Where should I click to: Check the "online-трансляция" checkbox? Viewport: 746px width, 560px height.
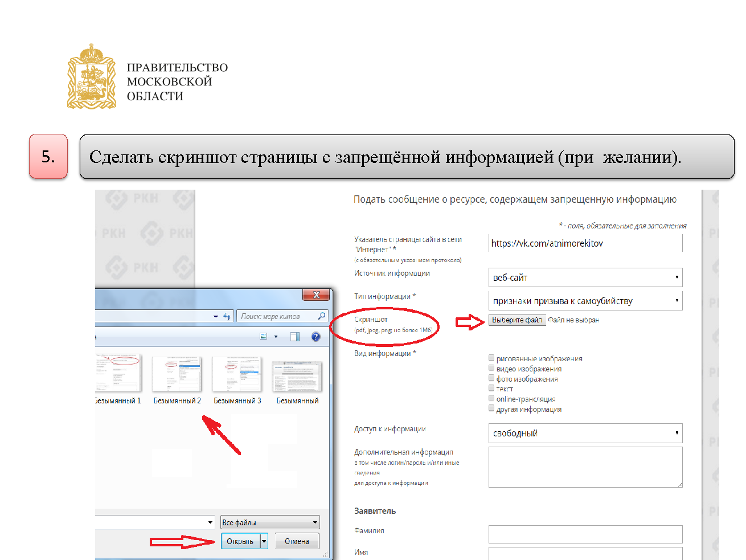point(491,398)
